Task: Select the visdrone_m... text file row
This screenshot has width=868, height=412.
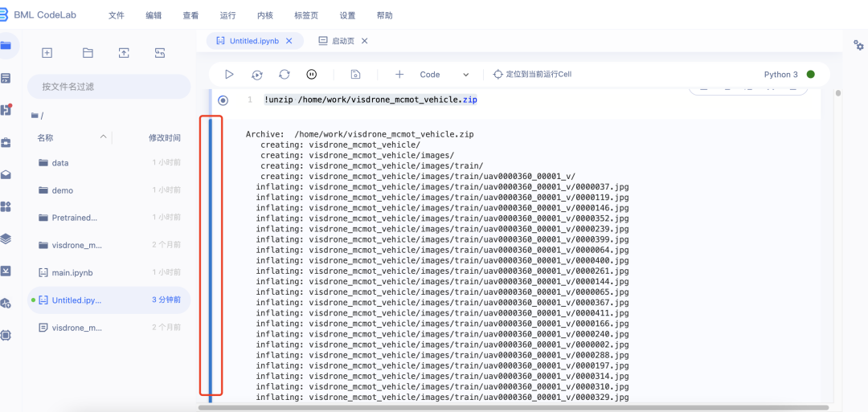Action: (x=108, y=328)
